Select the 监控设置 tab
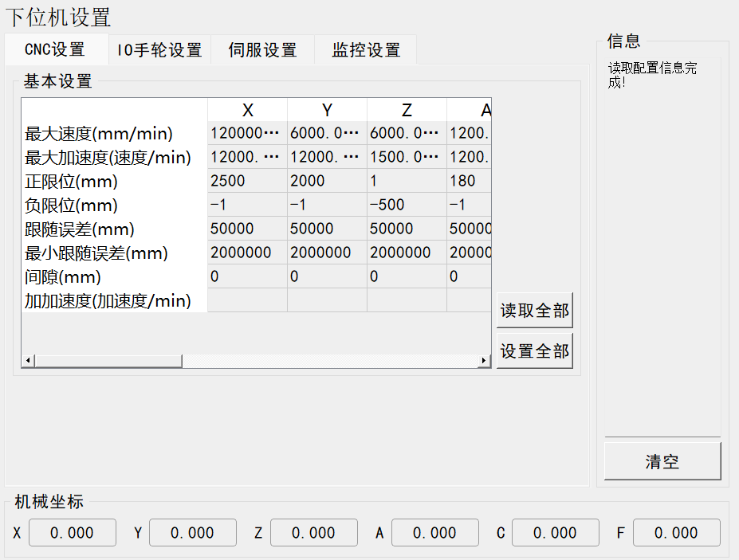The height and width of the screenshot is (560, 739). pos(366,50)
